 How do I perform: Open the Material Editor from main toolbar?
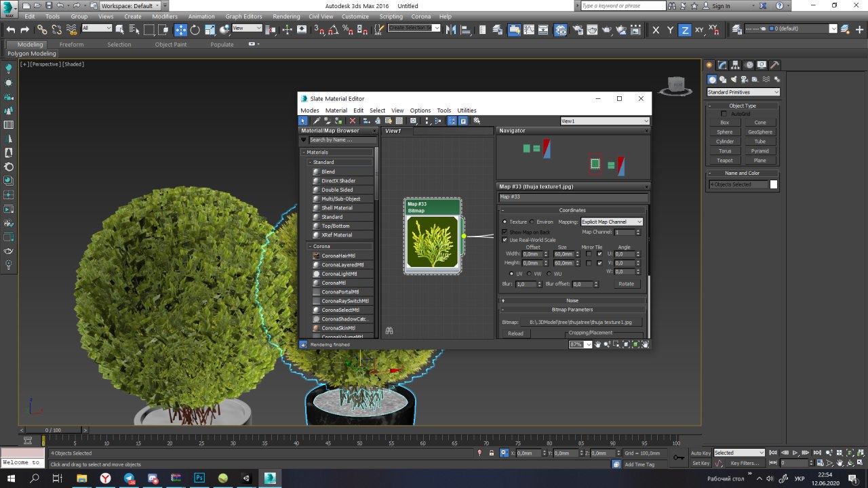click(x=561, y=30)
